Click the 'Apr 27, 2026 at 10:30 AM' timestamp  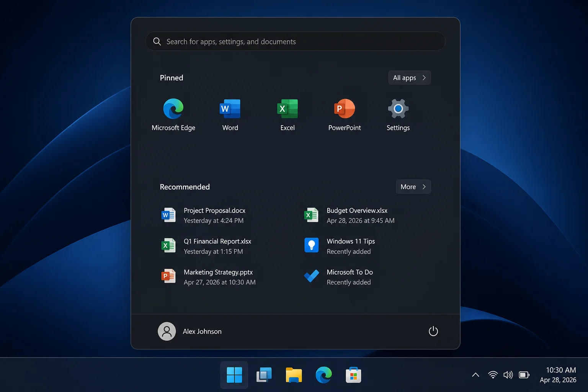coord(220,282)
